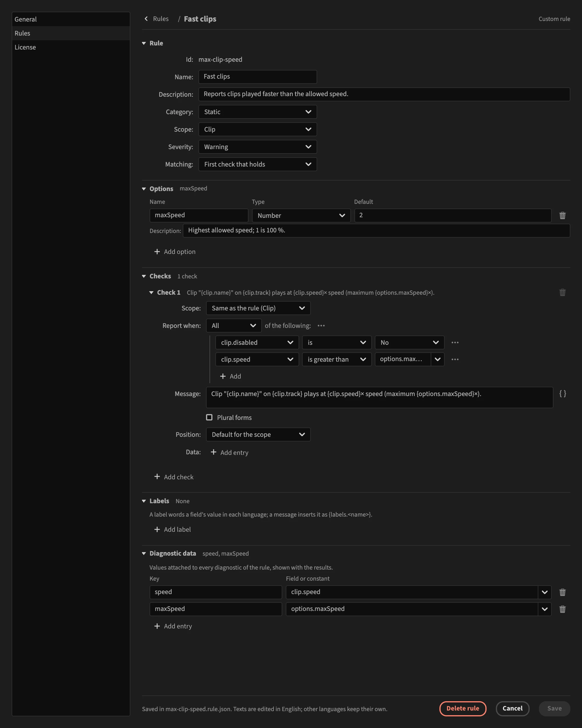The height and width of the screenshot is (728, 582).
Task: Add a diagnostic data entry
Action: tap(173, 626)
